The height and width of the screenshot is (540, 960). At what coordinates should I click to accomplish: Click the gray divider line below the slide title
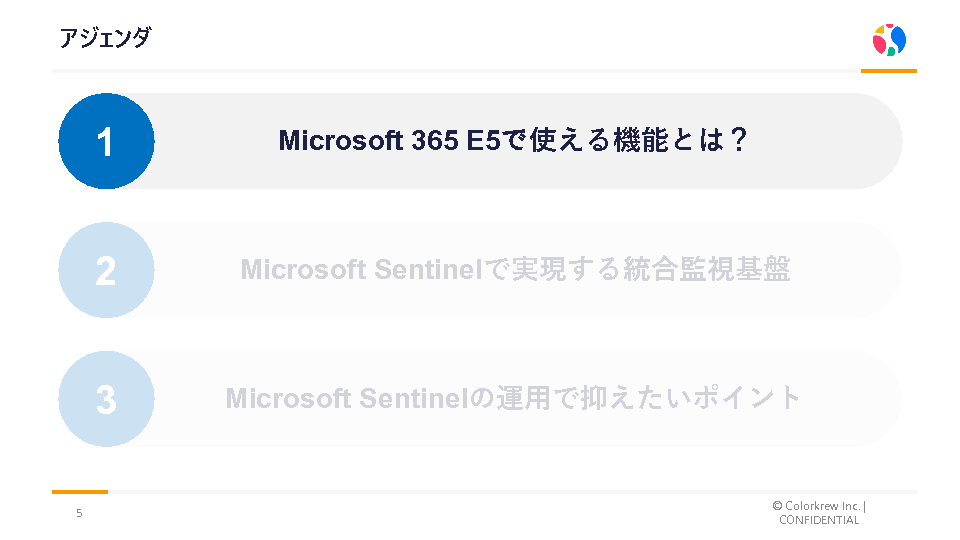click(x=450, y=71)
